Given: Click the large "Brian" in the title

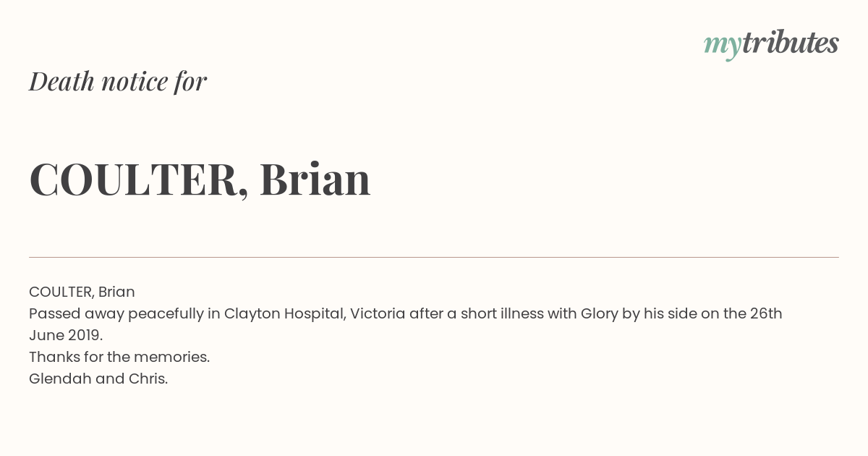Looking at the screenshot, I should click(x=315, y=179).
